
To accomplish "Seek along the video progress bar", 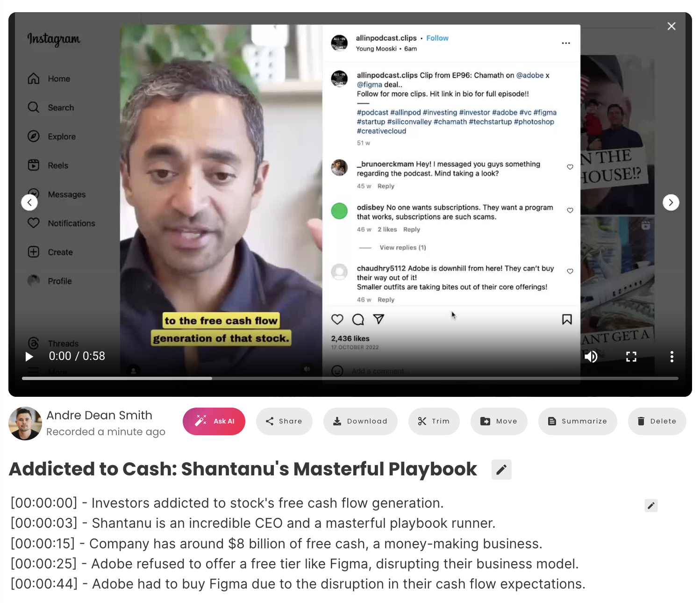I will [350, 378].
